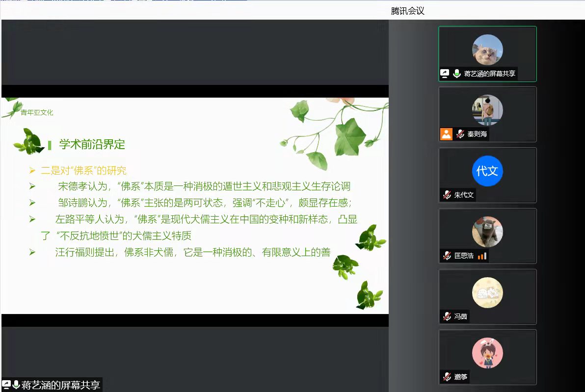The height and width of the screenshot is (392, 585).
Task: Select 匡思浩's avatar thumbnail
Action: point(487,232)
